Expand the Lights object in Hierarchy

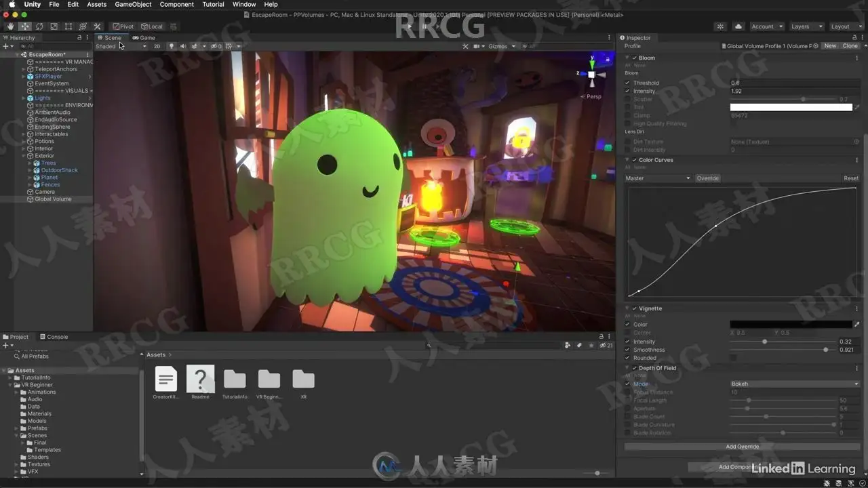coord(22,98)
